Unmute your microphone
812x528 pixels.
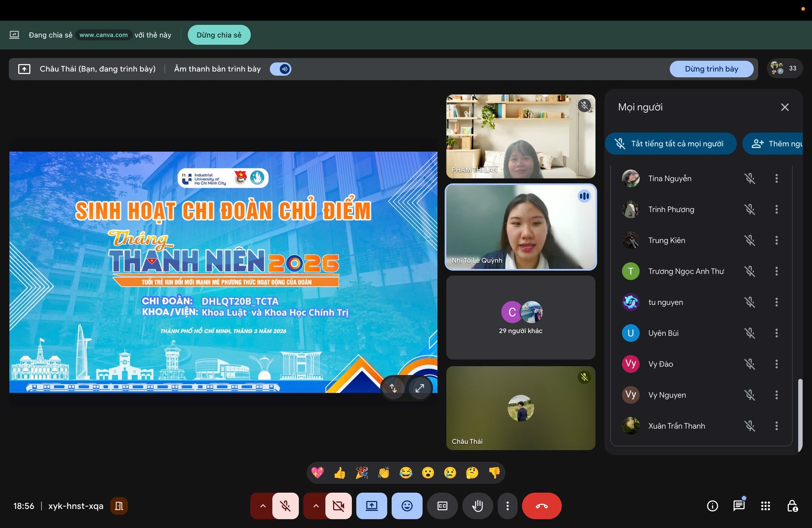pos(285,506)
